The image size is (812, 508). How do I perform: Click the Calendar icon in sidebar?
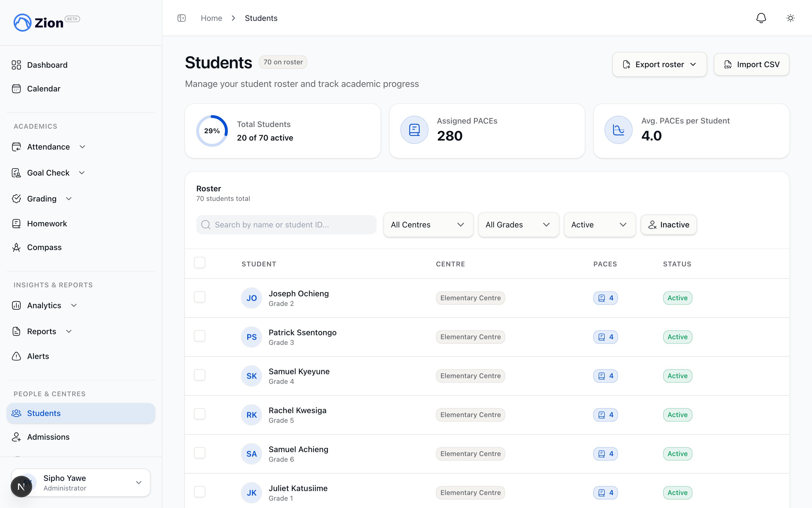pos(16,89)
